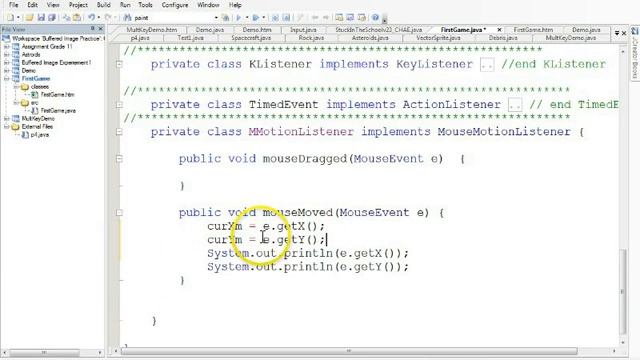Fold the mouseMoved method block
Image resolution: width=640 pixels, height=360 pixels.
tap(119, 212)
